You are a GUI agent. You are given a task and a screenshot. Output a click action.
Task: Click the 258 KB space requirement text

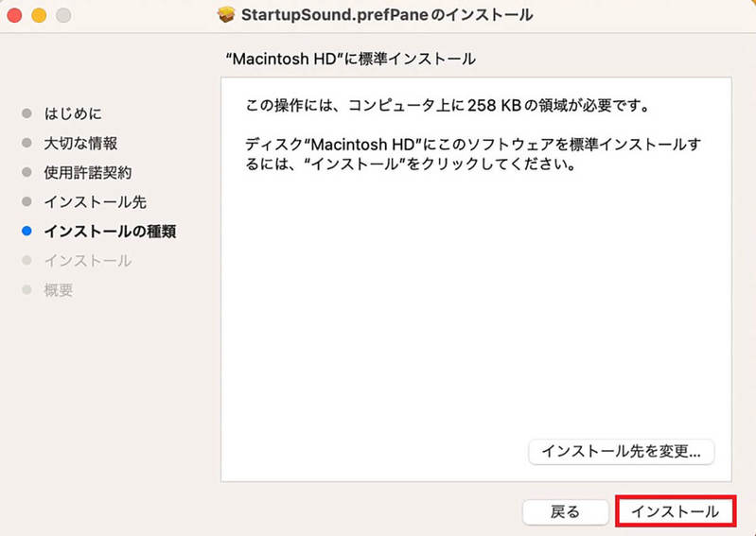pos(447,105)
